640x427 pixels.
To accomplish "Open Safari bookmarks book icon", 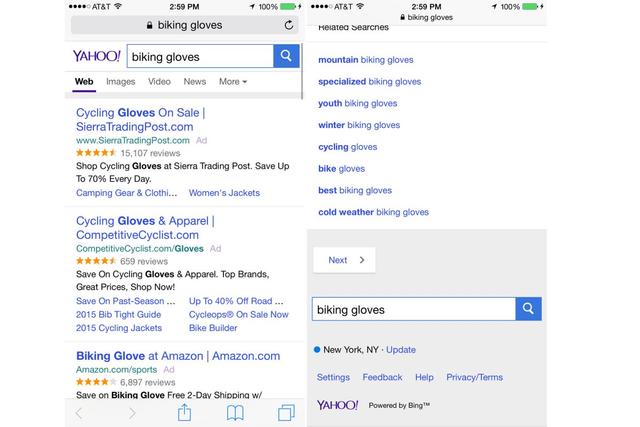I will point(235,412).
